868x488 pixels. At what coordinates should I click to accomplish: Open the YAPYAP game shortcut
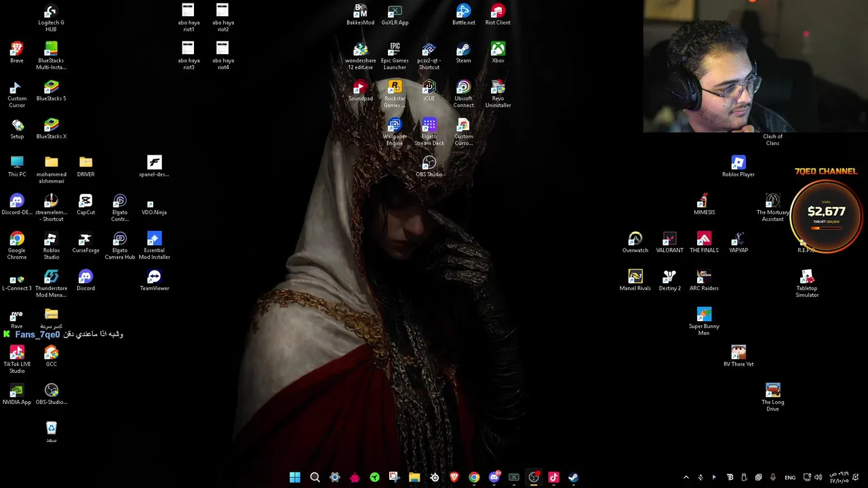click(738, 243)
